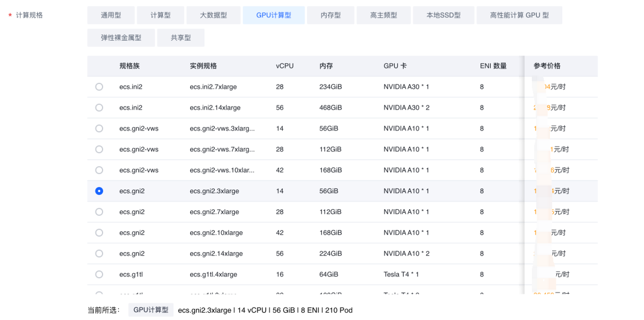Click the GPU计算型 tab
The image size is (644, 320).
(x=274, y=15)
